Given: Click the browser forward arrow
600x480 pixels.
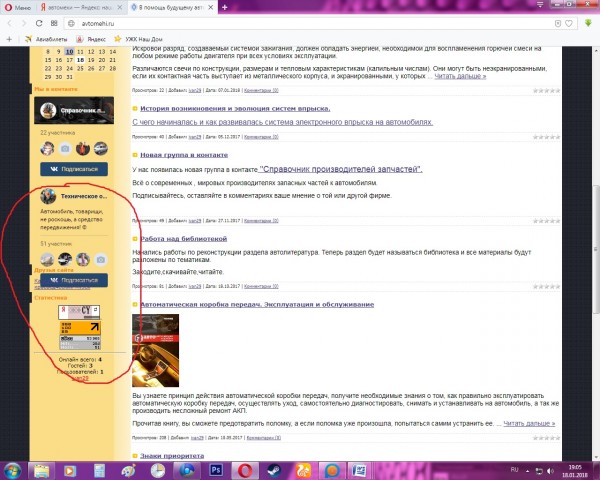Looking at the screenshot, I should pos(24,23).
